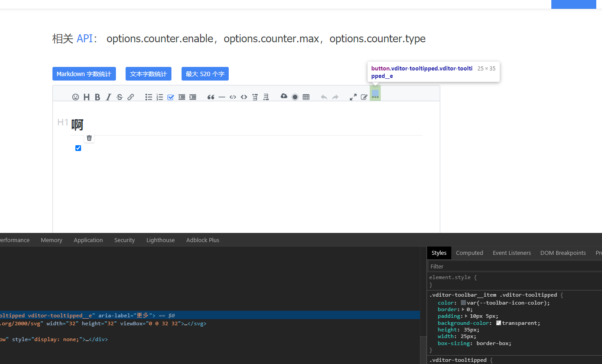
Task: Expand the border property in Styles
Action: 462,309
